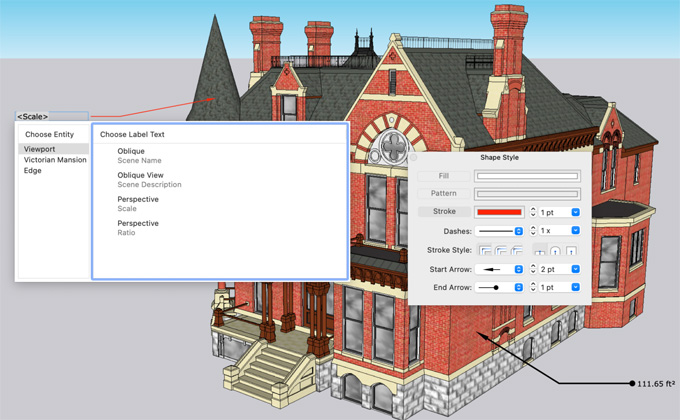Screen dimensions: 680x420
Task: Choose Oblique Scene Name label text
Action: pos(139,155)
